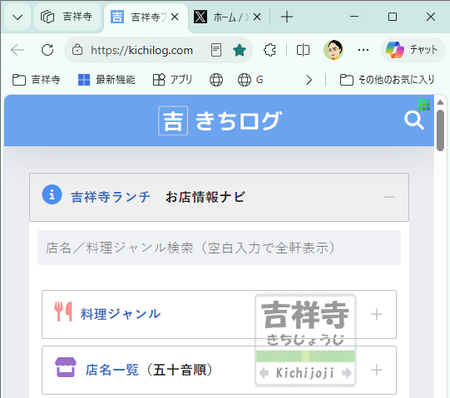Minimize the browser window

pyautogui.click(x=354, y=17)
